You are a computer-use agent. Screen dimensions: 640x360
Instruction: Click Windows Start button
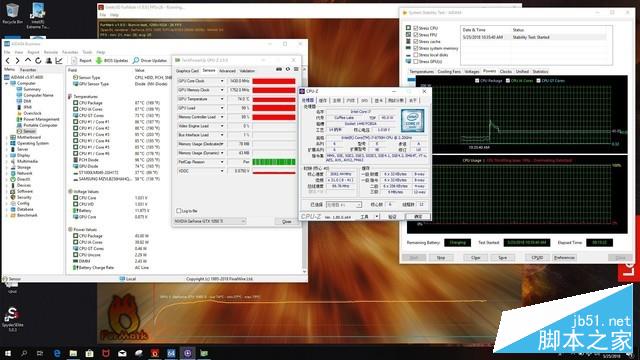click(x=8, y=353)
